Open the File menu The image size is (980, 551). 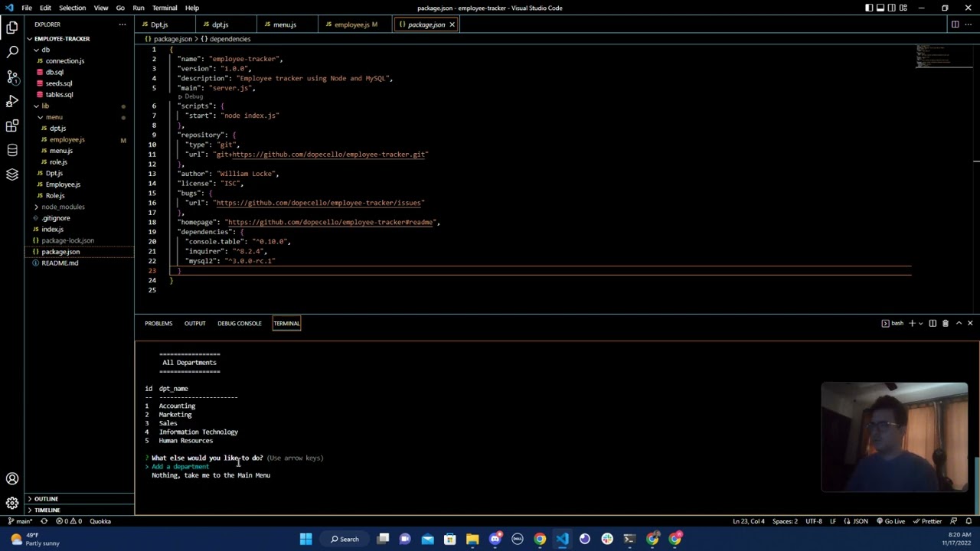(x=27, y=8)
